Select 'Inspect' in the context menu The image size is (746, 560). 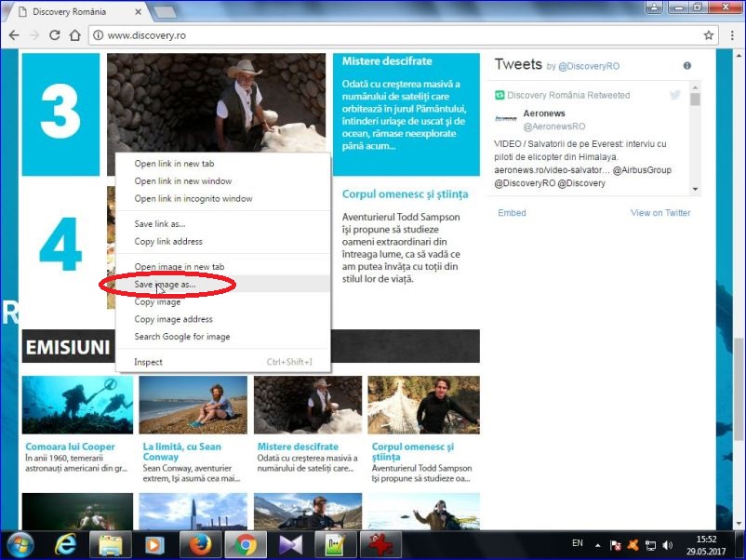[x=149, y=362]
